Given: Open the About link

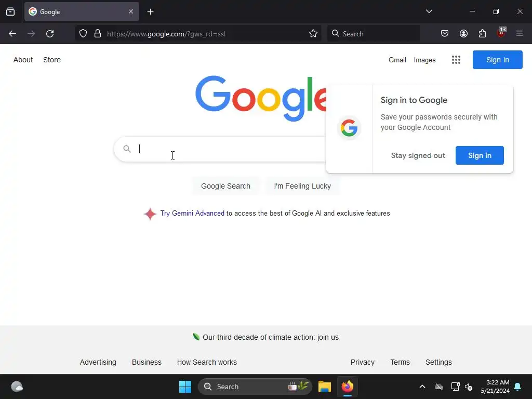Looking at the screenshot, I should 23,60.
